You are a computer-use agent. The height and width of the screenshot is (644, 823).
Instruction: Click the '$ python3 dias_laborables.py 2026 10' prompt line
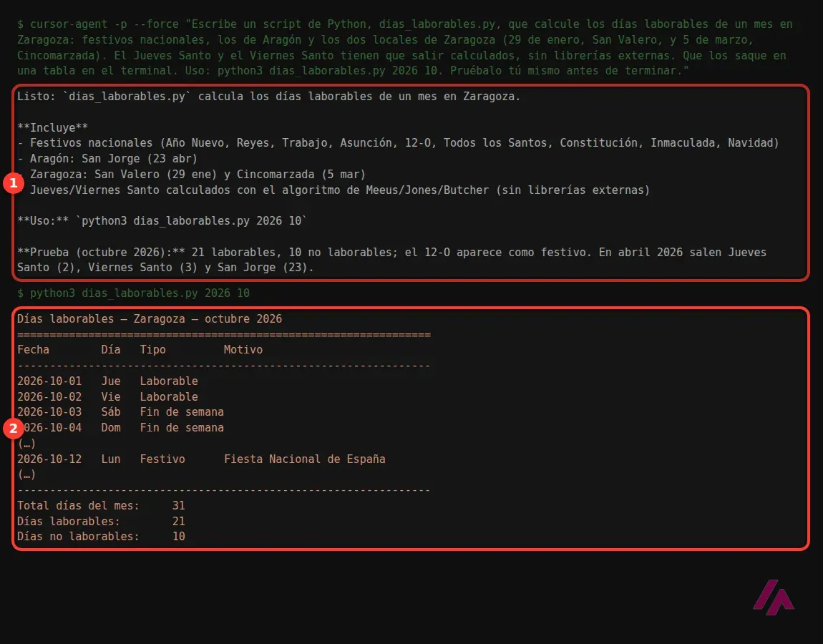(x=133, y=293)
